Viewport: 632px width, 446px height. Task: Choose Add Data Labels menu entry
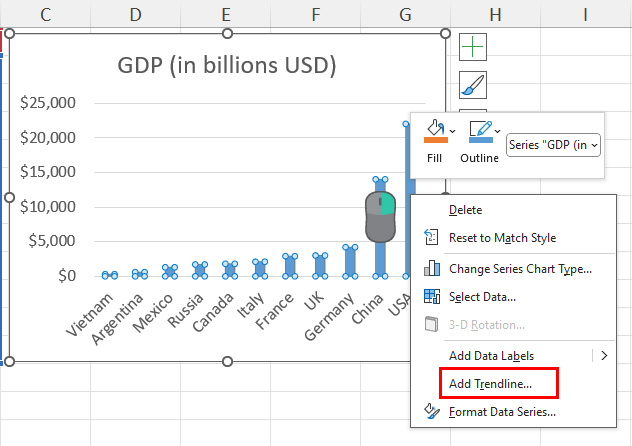(491, 356)
